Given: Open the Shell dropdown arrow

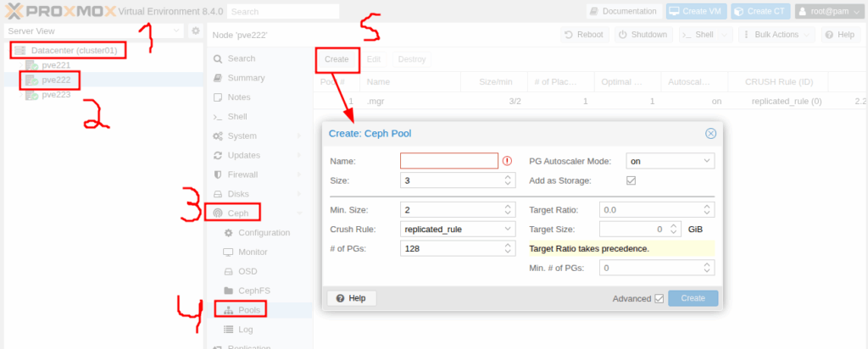Looking at the screenshot, I should tap(725, 34).
